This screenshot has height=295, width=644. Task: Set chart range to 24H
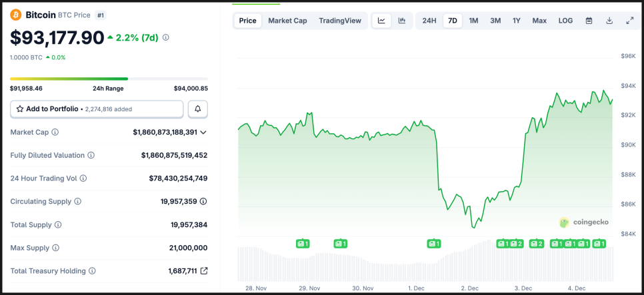point(429,21)
